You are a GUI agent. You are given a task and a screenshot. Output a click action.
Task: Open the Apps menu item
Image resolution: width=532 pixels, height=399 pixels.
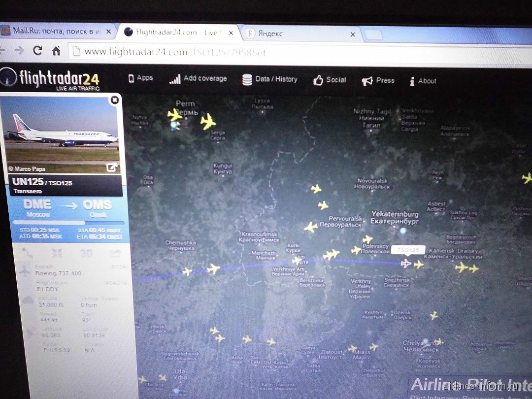coord(145,78)
